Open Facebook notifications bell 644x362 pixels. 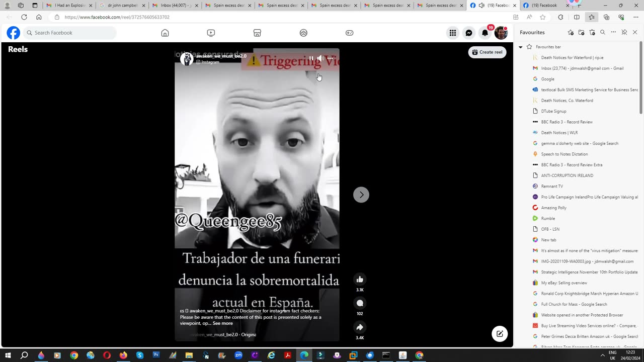(x=485, y=33)
